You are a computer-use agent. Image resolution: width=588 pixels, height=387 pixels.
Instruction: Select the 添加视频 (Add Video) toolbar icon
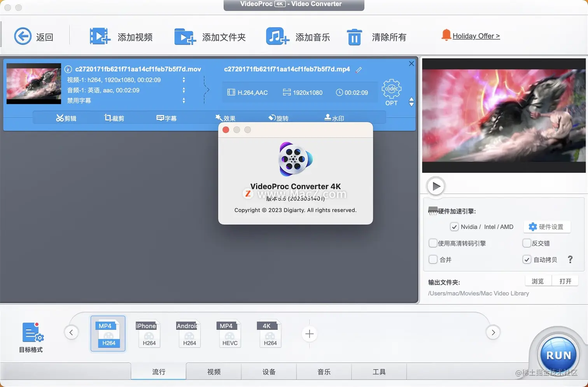(99, 36)
